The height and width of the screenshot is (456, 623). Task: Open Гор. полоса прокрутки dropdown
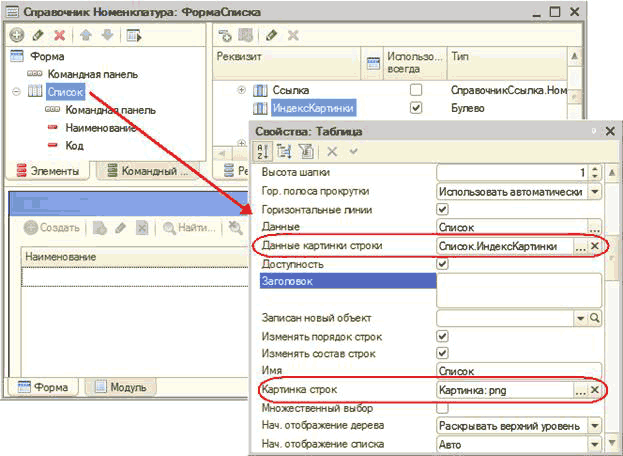point(594,191)
